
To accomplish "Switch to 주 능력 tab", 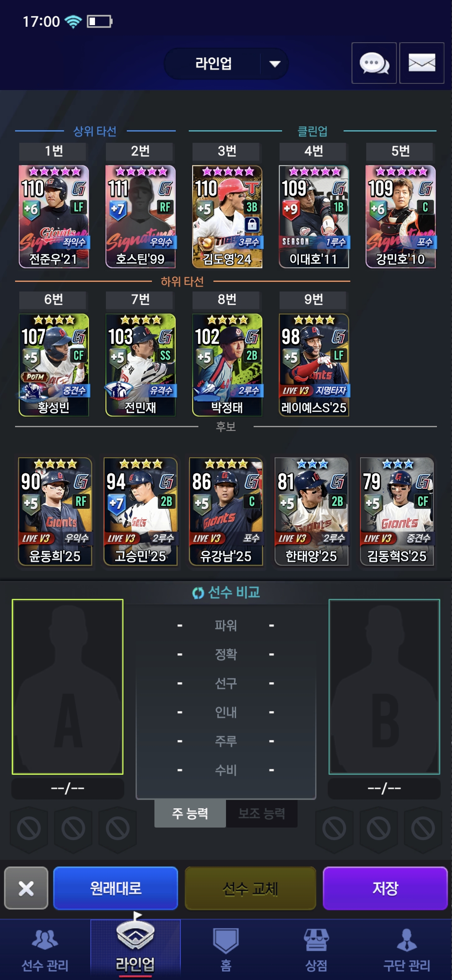I will click(190, 813).
